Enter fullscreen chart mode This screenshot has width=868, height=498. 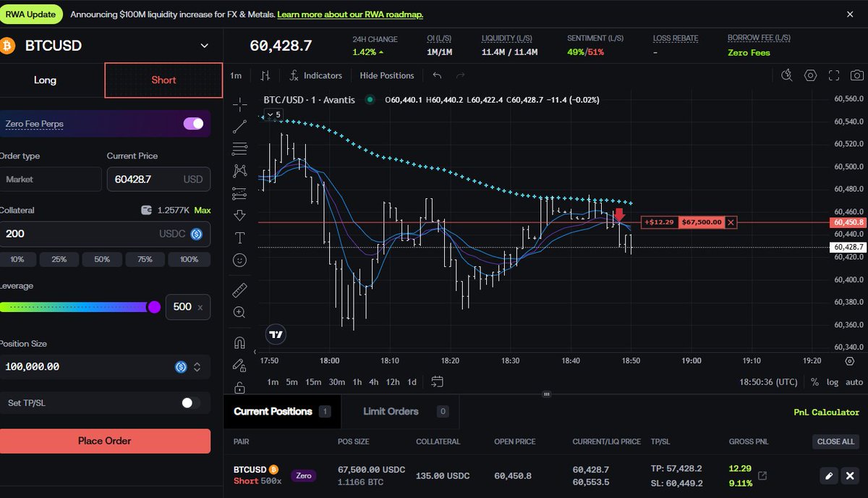point(834,75)
